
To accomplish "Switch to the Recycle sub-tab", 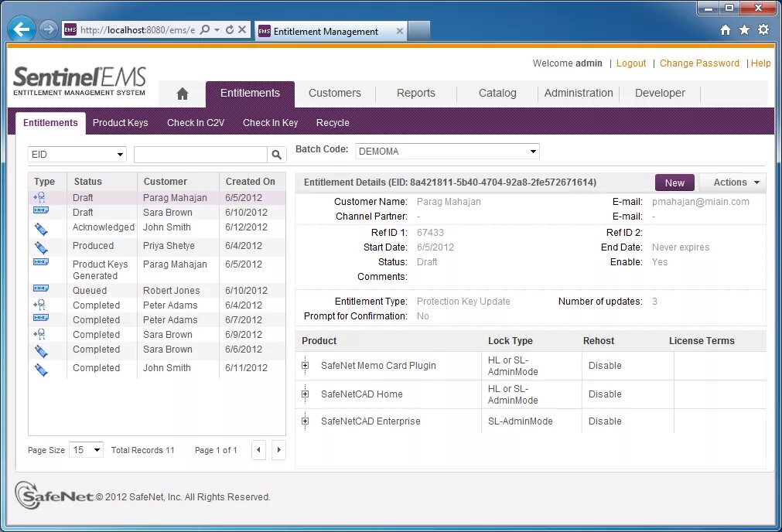I will pyautogui.click(x=333, y=123).
